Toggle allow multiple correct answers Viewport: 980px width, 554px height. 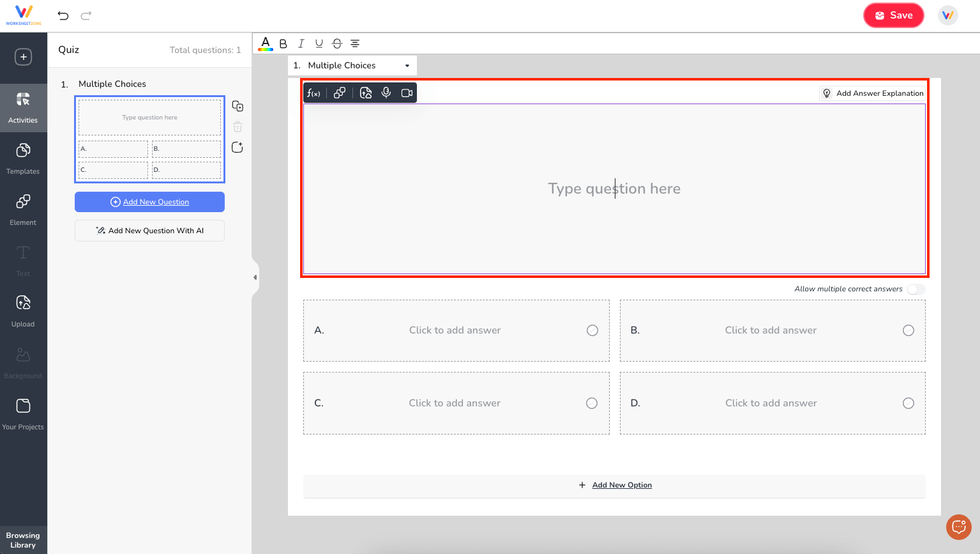[x=916, y=289]
